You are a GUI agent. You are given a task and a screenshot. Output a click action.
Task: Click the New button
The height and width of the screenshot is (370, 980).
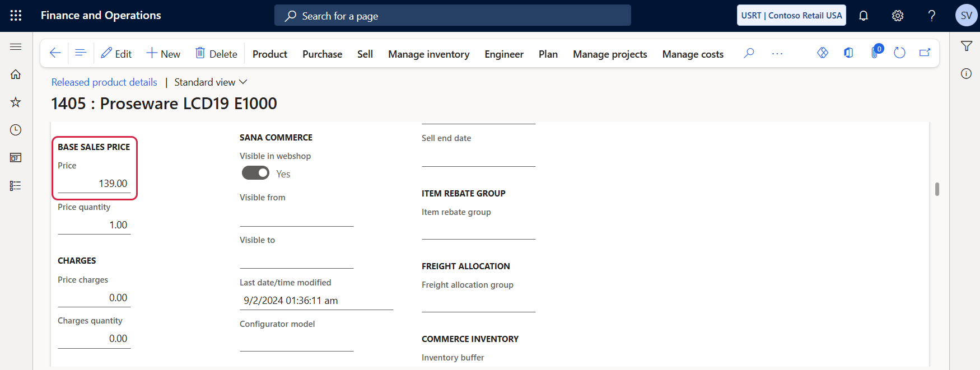tap(164, 54)
